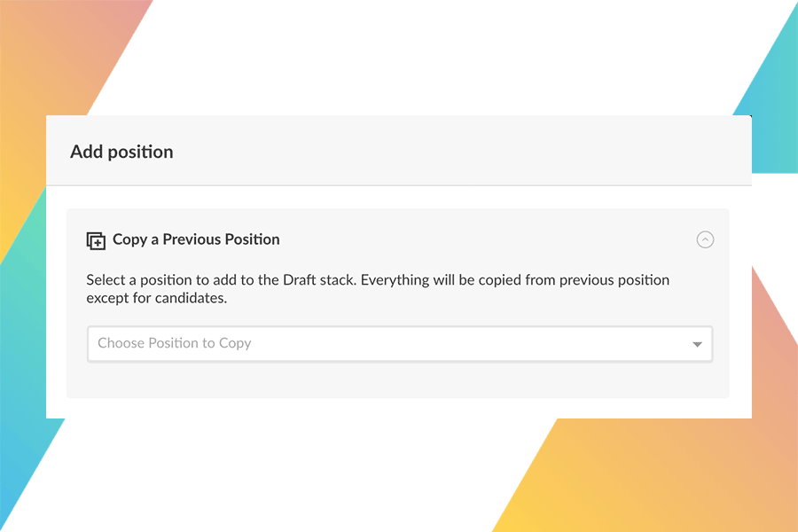The image size is (798, 532).
Task: Select the Copy a Previous Position heading
Action: 196,239
